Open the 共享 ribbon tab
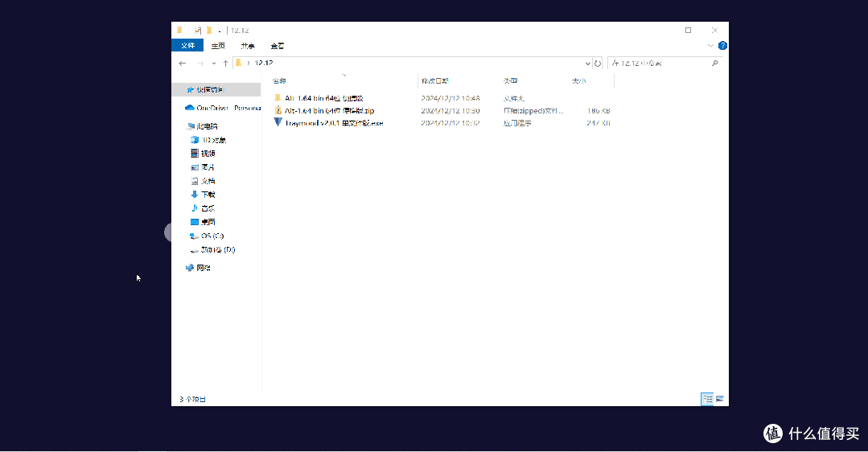Image resolution: width=868 pixels, height=452 pixels. [x=248, y=46]
